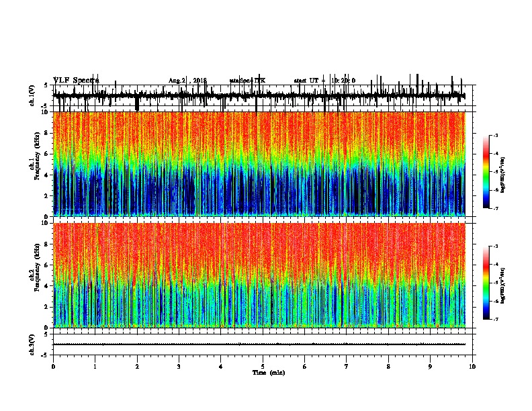This screenshot has width=532, height=411.
Task: Click time axis tick label "4"
Action: pos(221,367)
